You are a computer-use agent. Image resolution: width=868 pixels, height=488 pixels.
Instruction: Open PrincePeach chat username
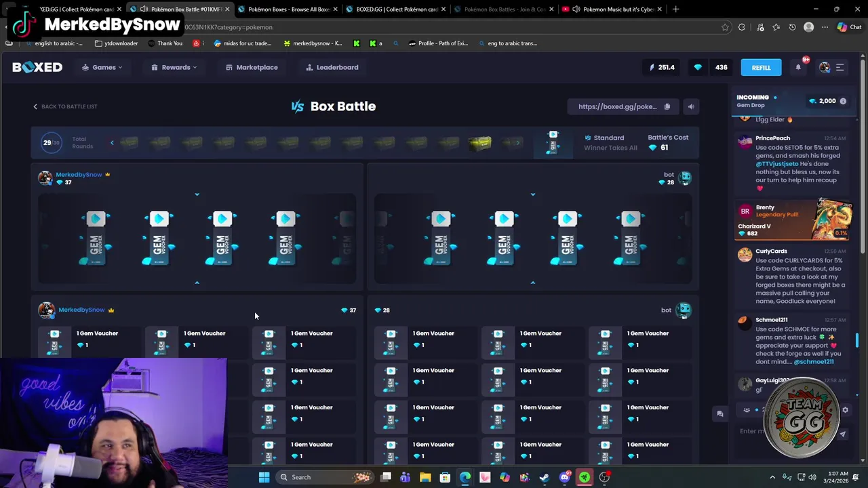[x=772, y=138]
